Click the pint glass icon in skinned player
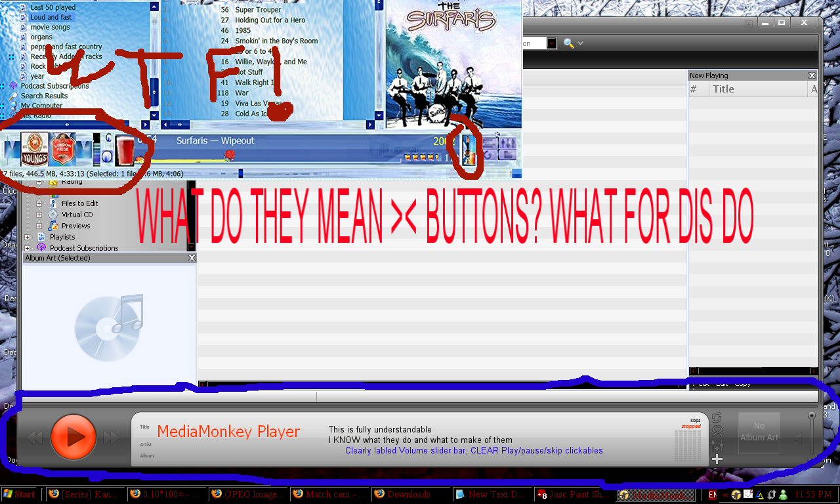This screenshot has height=504, width=840. click(x=124, y=150)
